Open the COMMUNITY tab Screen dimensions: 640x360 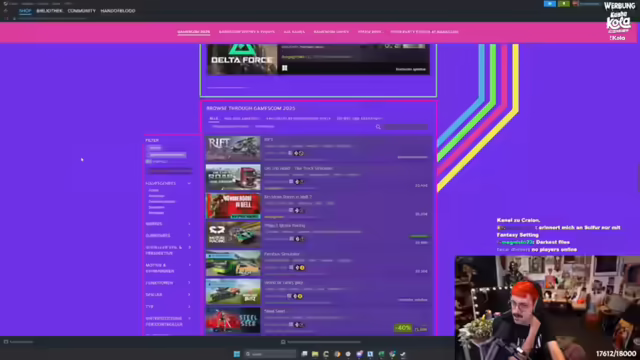coord(82,11)
